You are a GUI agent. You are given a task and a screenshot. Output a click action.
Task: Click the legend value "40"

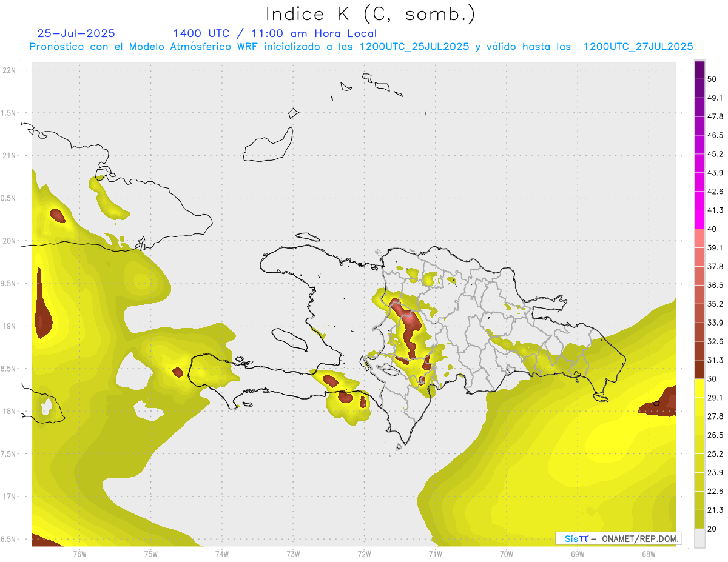[x=712, y=229]
